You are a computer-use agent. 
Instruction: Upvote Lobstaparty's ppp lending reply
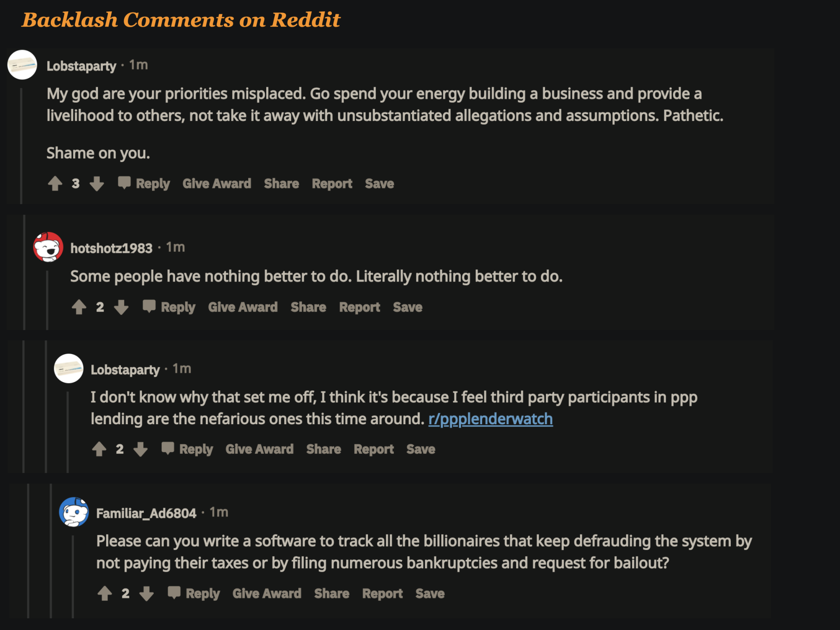point(99,449)
